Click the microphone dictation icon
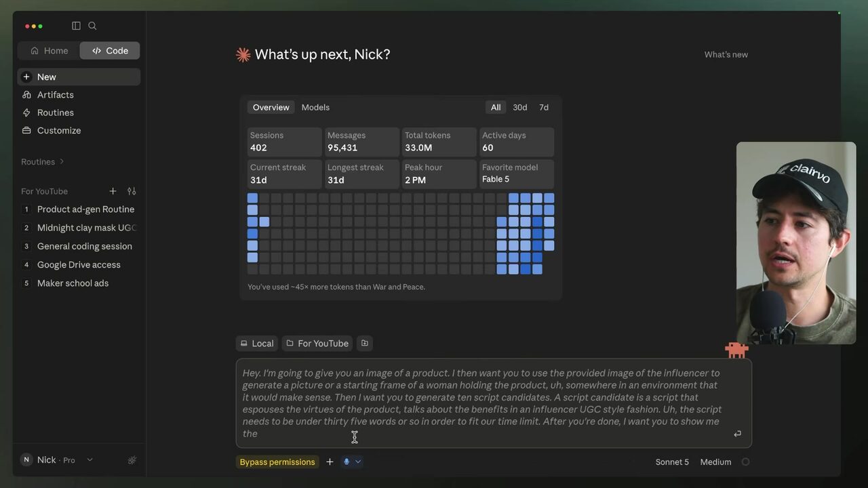This screenshot has width=868, height=488. [x=347, y=462]
